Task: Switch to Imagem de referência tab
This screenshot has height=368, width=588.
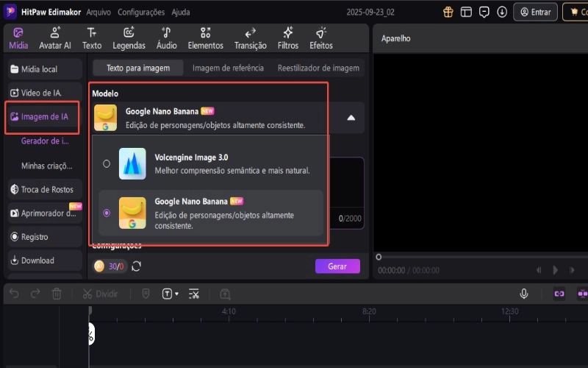Action: [227, 68]
